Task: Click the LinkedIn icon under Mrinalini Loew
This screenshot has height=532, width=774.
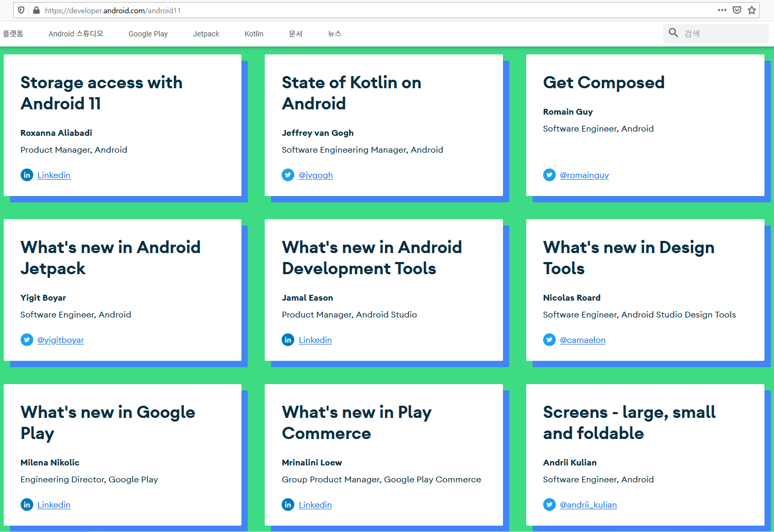Action: (x=288, y=505)
